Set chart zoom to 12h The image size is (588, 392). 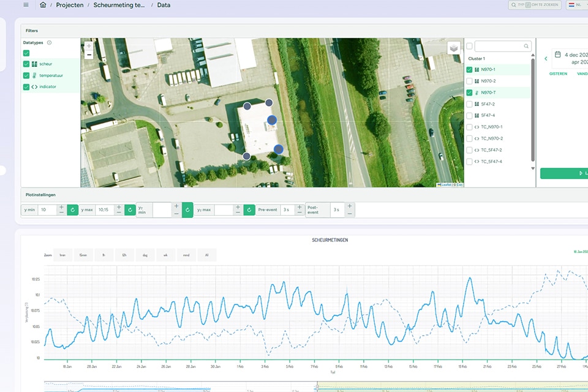coord(124,255)
